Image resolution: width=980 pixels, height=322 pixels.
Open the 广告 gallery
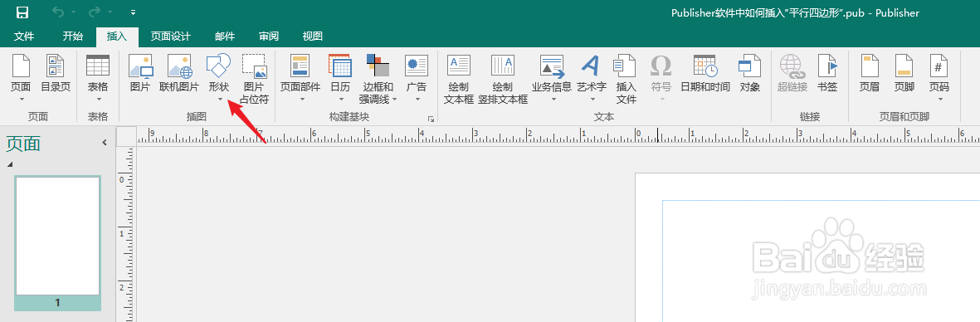(417, 78)
